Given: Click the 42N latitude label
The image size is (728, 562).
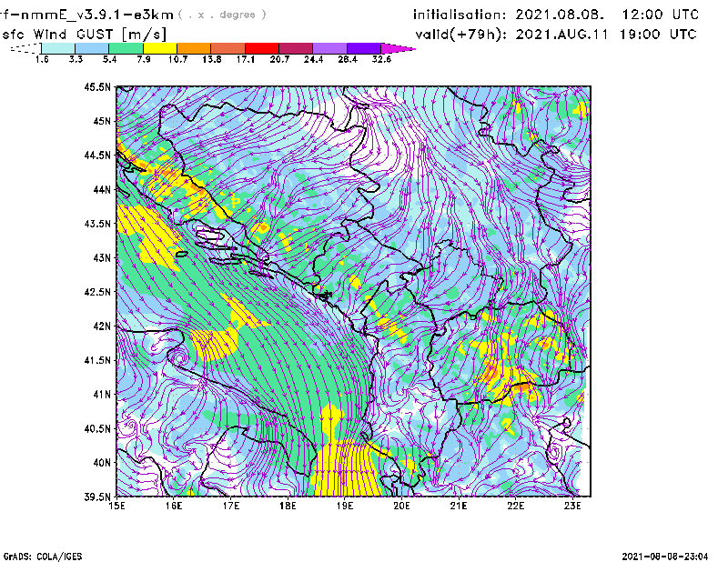Looking at the screenshot, I should [102, 326].
